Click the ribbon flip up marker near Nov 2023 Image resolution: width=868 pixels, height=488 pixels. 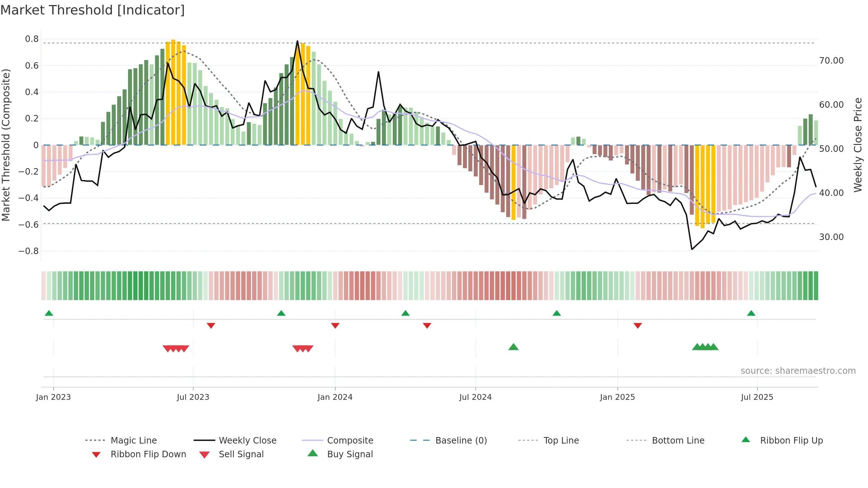pos(281,313)
